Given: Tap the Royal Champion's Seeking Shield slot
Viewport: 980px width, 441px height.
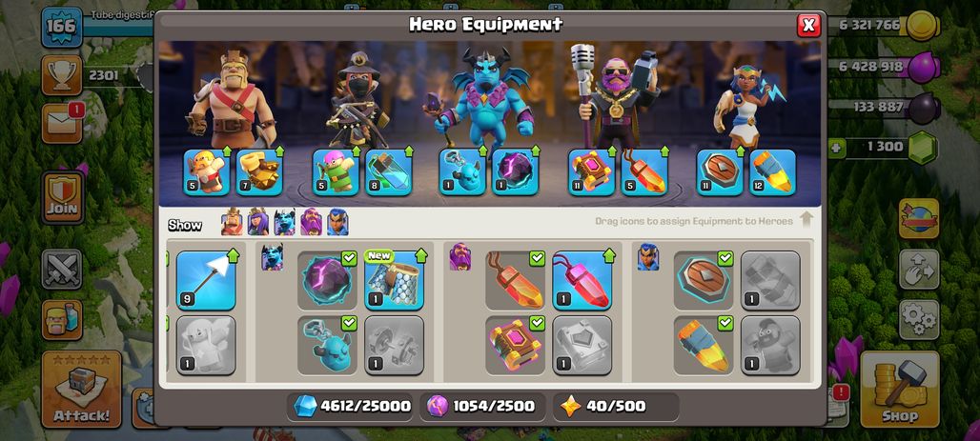Looking at the screenshot, I should (x=720, y=172).
